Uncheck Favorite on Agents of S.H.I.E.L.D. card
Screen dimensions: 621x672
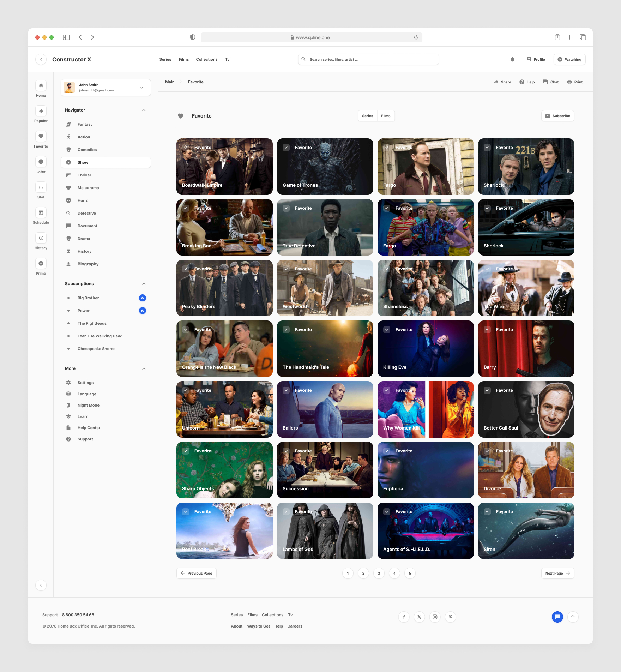tap(387, 512)
